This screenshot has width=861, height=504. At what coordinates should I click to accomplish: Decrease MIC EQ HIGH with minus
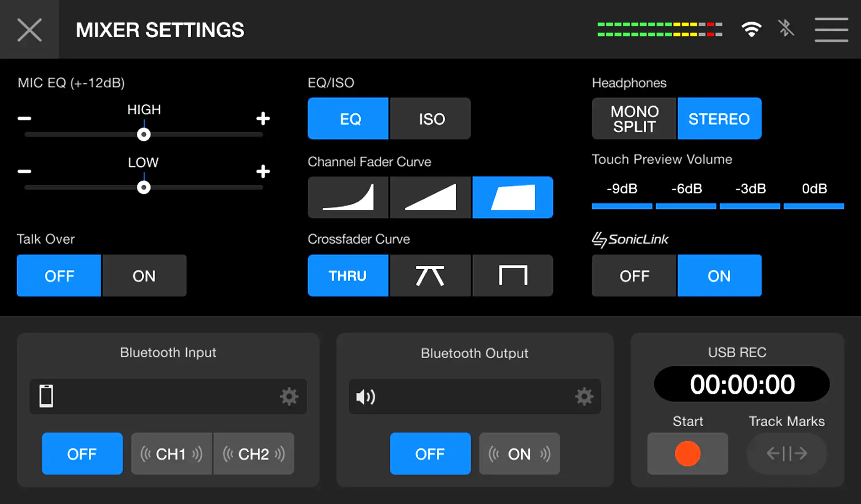24,118
